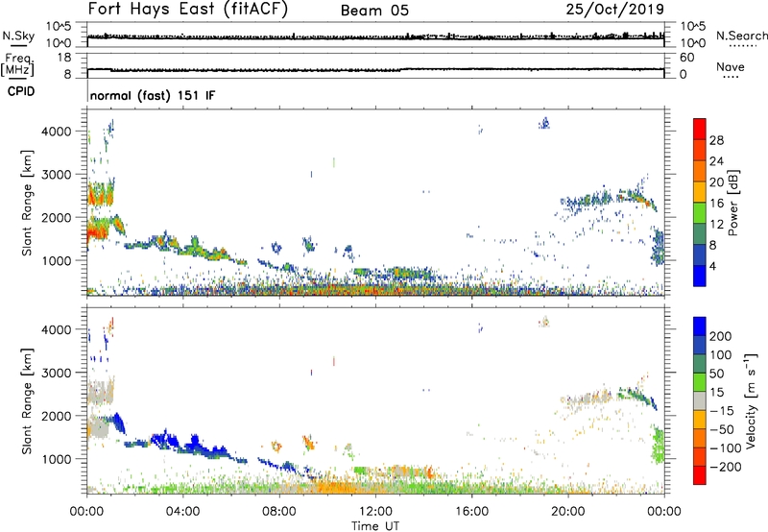The width and height of the screenshot is (768, 532).
Task: Click the velocity panel's 'Slant Range [km]' label
Action: [27, 401]
